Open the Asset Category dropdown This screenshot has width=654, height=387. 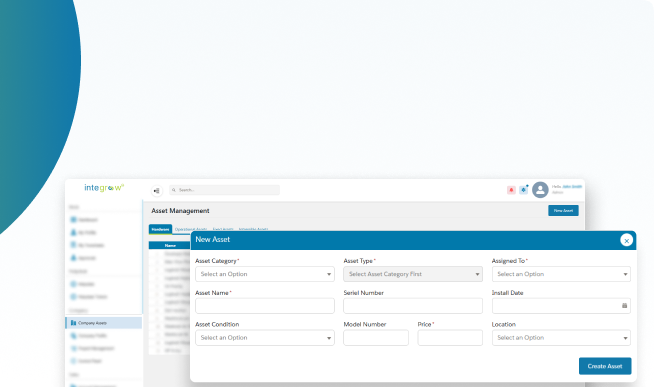click(265, 274)
